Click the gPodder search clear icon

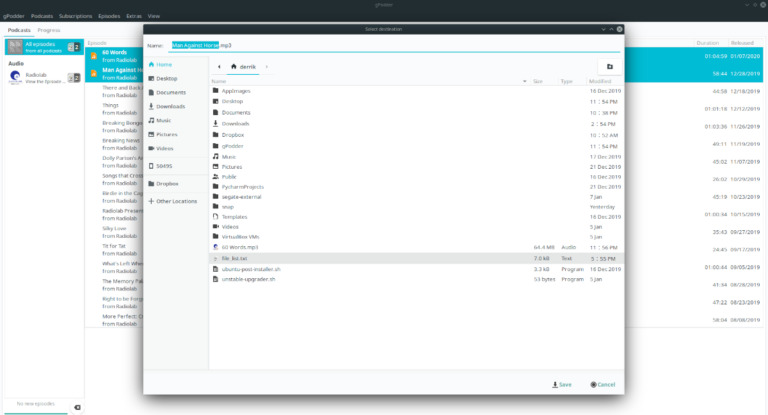tap(77, 407)
